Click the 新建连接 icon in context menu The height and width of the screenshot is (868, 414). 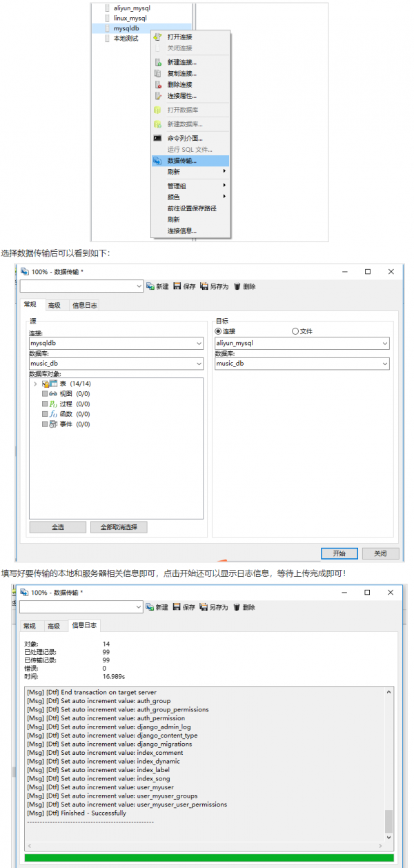coord(157,62)
